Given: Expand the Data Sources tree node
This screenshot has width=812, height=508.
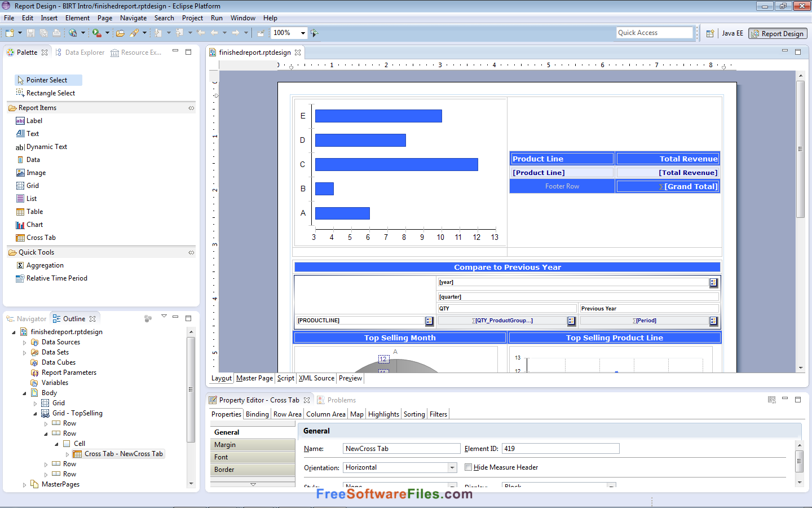Looking at the screenshot, I should pos(24,343).
